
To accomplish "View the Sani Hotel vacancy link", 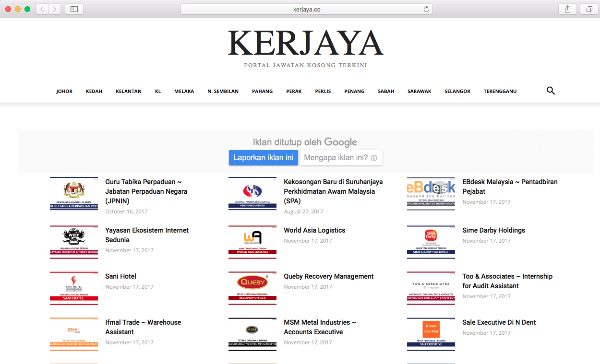I will (x=120, y=276).
